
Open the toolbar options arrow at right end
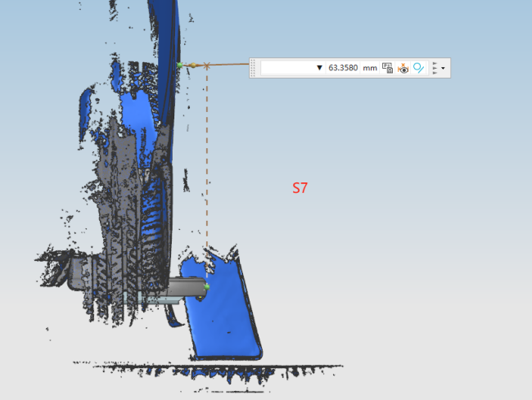443,69
